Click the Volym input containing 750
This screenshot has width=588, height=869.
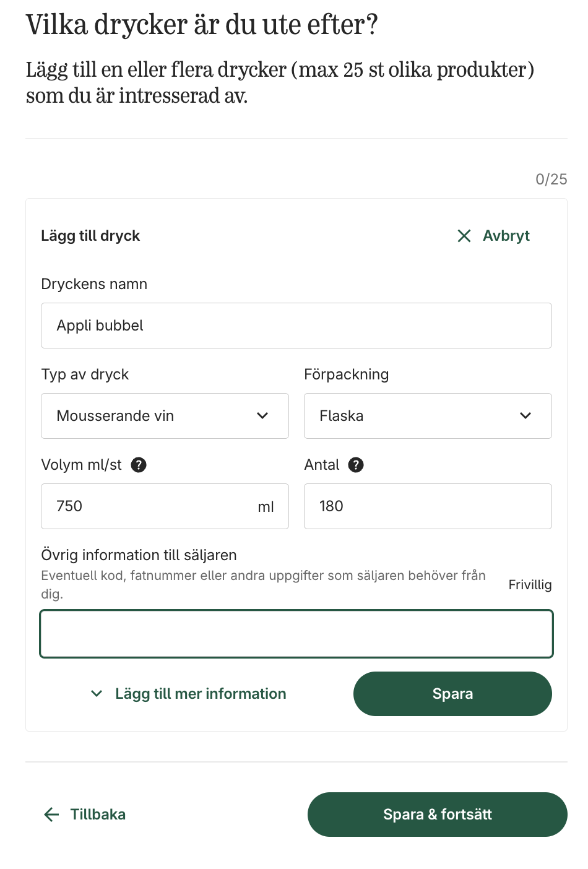pos(149,506)
